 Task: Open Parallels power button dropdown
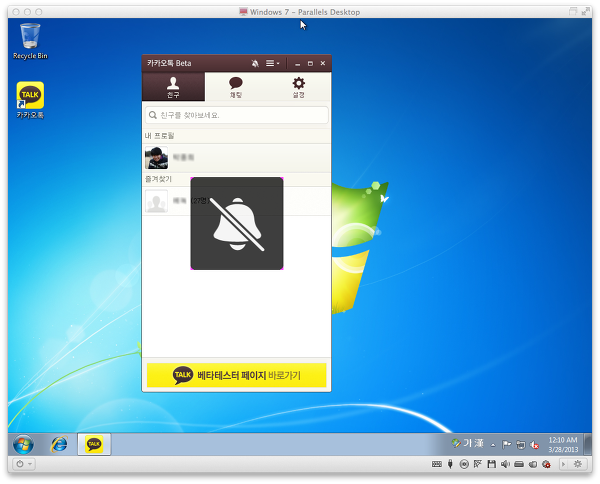[x=24, y=464]
